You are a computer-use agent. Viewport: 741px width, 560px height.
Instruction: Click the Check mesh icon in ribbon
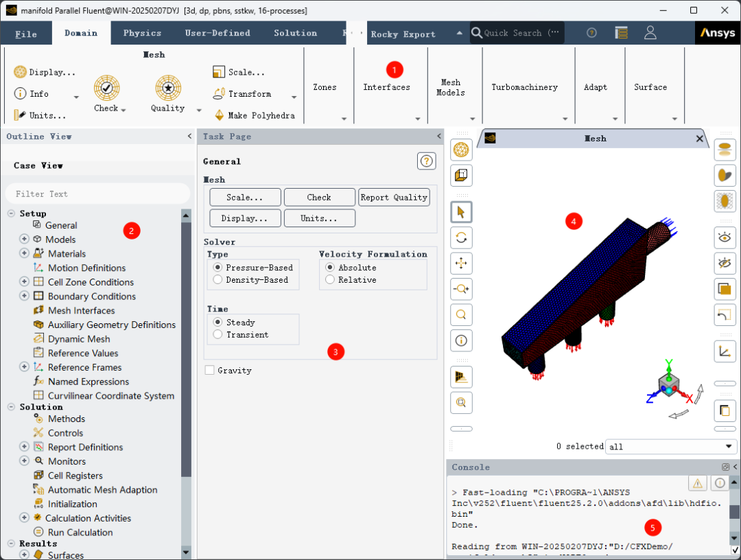pyautogui.click(x=106, y=89)
